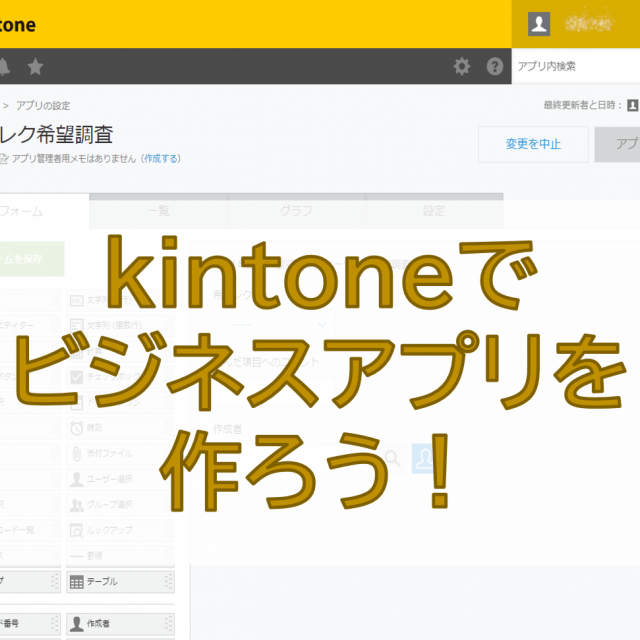Open the help question mark icon
Image resolution: width=640 pixels, height=640 pixels.
[x=495, y=66]
